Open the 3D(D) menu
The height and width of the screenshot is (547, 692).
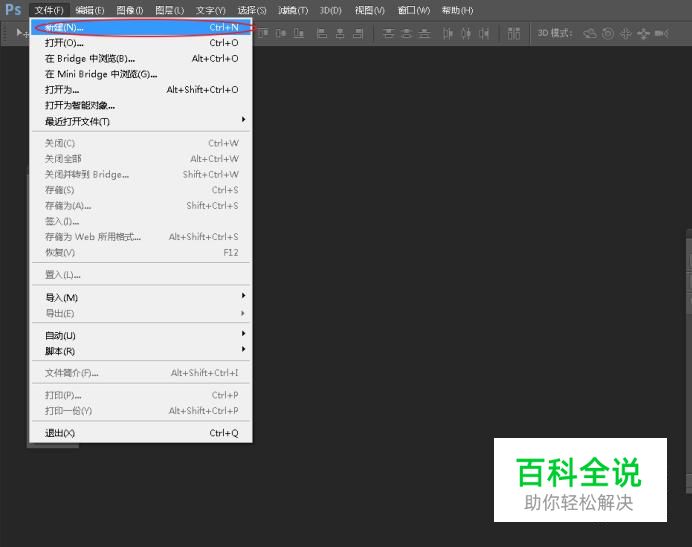tap(331, 10)
